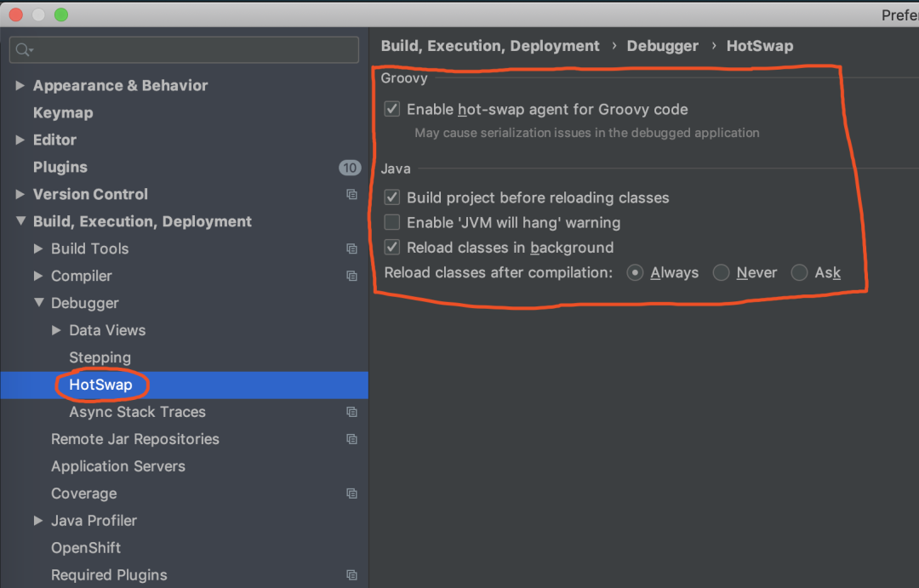Viewport: 919px width, 588px height.
Task: Click project-level icon beside Coverage
Action: pos(351,494)
